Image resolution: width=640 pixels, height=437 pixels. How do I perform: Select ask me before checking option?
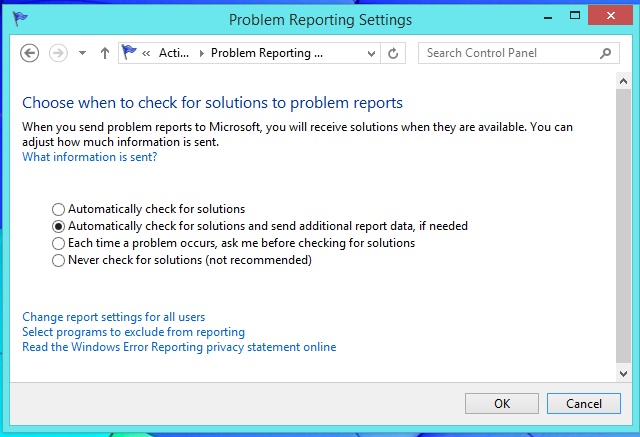(x=58, y=243)
